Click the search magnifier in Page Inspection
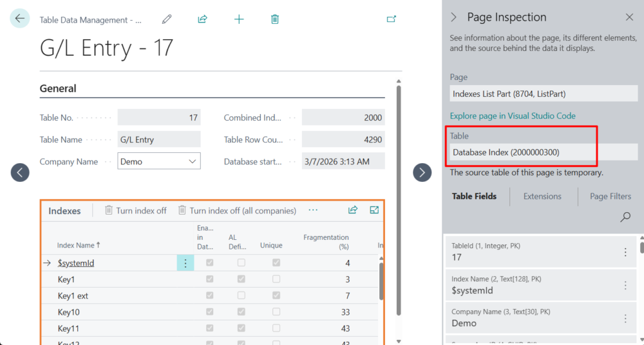The height and width of the screenshot is (345, 644). tap(625, 217)
